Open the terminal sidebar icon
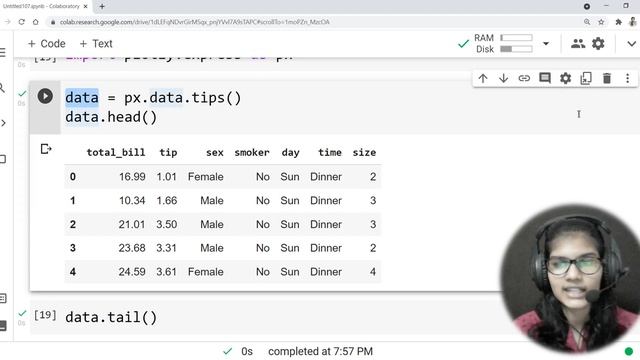The image size is (640, 360). pyautogui.click(x=3, y=325)
